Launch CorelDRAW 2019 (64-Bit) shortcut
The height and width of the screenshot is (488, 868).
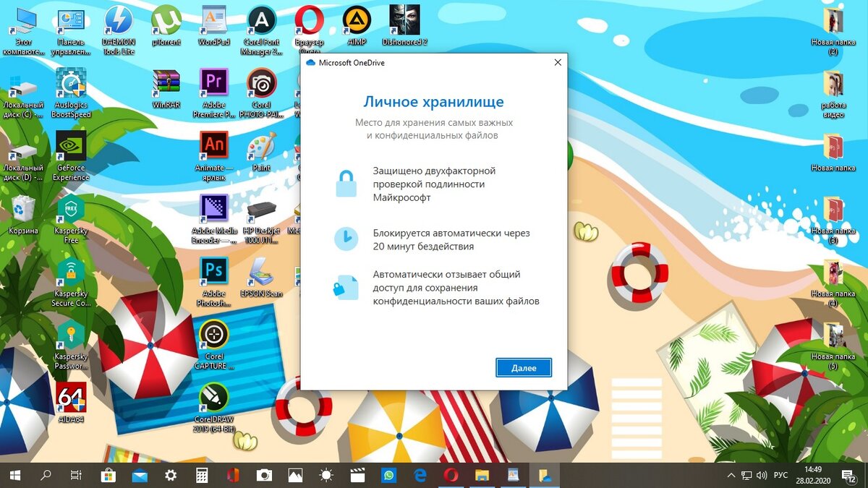coord(214,408)
